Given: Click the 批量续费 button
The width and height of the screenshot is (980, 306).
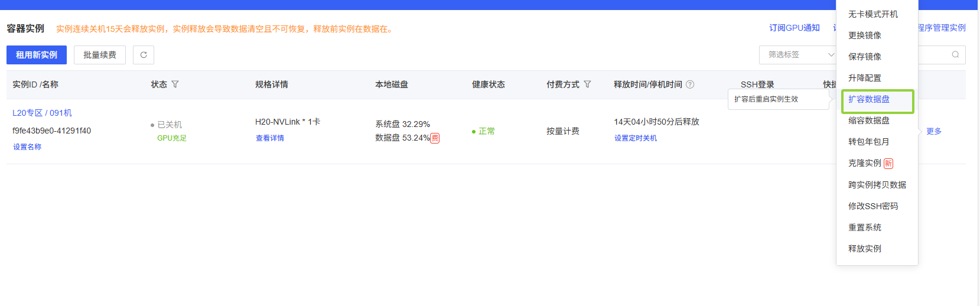Looking at the screenshot, I should click(100, 55).
